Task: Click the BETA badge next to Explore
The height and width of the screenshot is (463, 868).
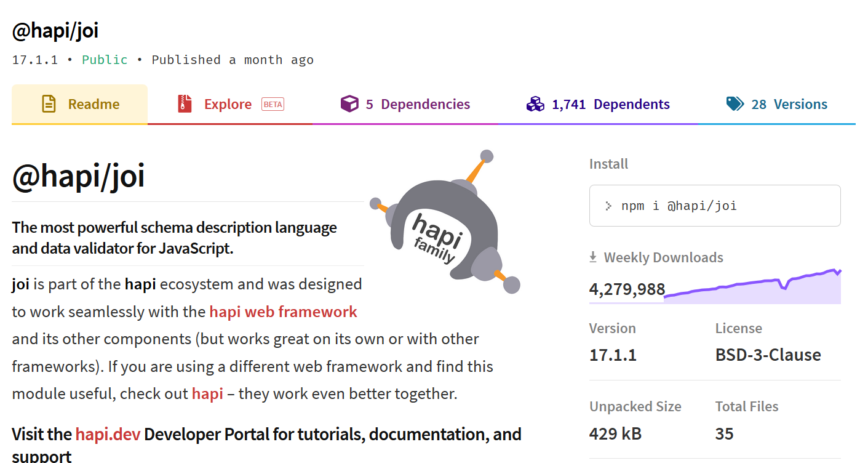Action: (273, 104)
